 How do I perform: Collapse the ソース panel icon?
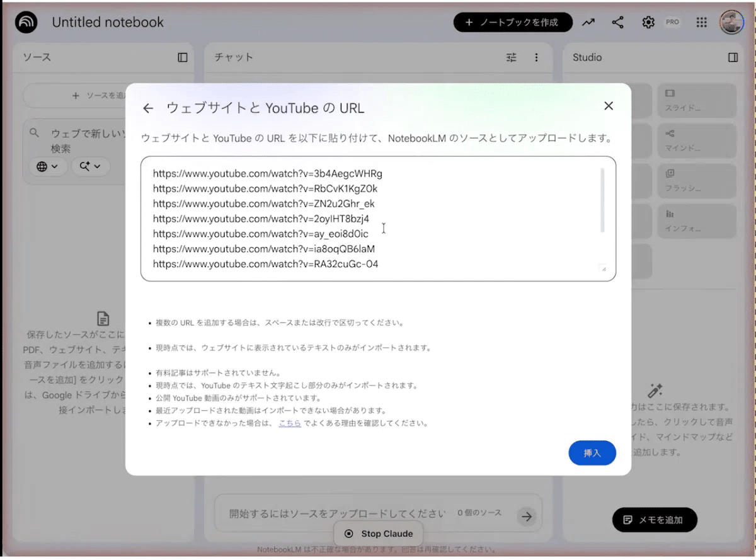pos(183,57)
